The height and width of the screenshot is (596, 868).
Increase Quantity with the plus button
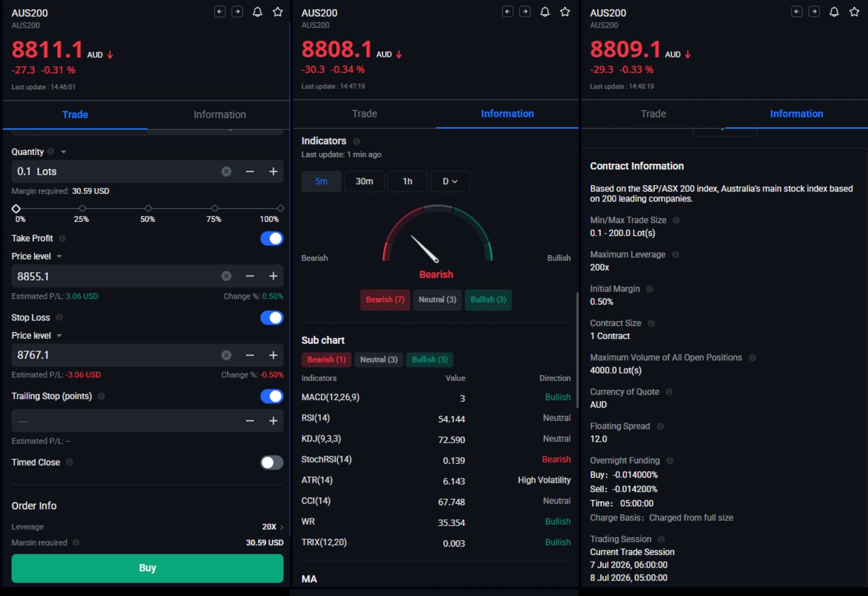point(273,172)
